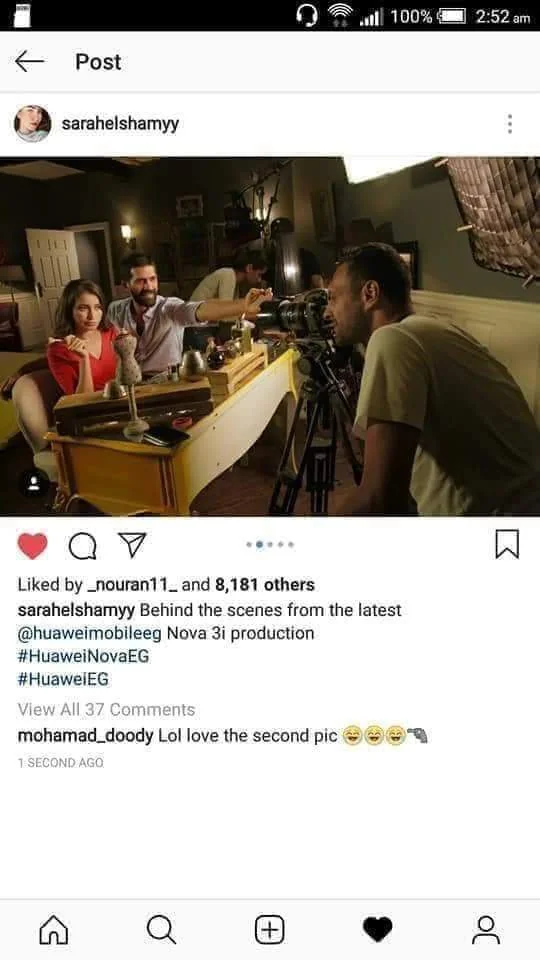Open the profile person tab

pos(486,929)
